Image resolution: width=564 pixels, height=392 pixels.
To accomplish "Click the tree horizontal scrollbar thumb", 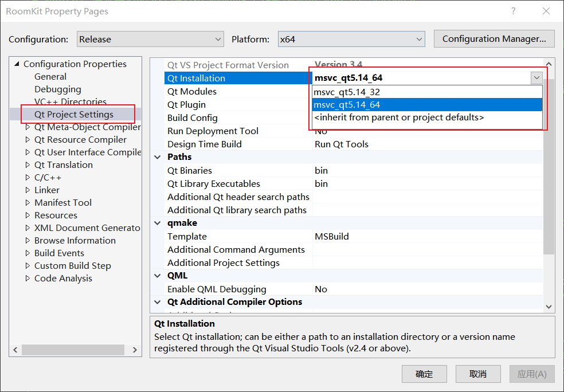I will point(73,350).
